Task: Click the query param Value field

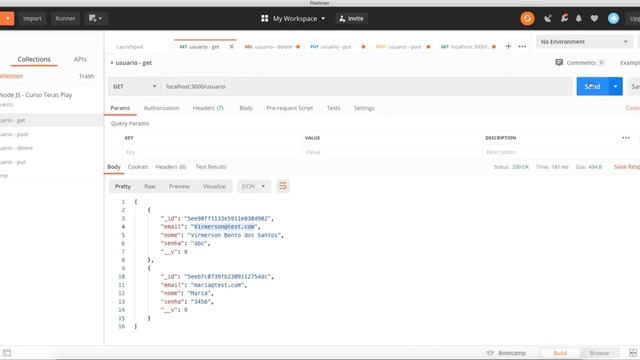Action: 393,152
